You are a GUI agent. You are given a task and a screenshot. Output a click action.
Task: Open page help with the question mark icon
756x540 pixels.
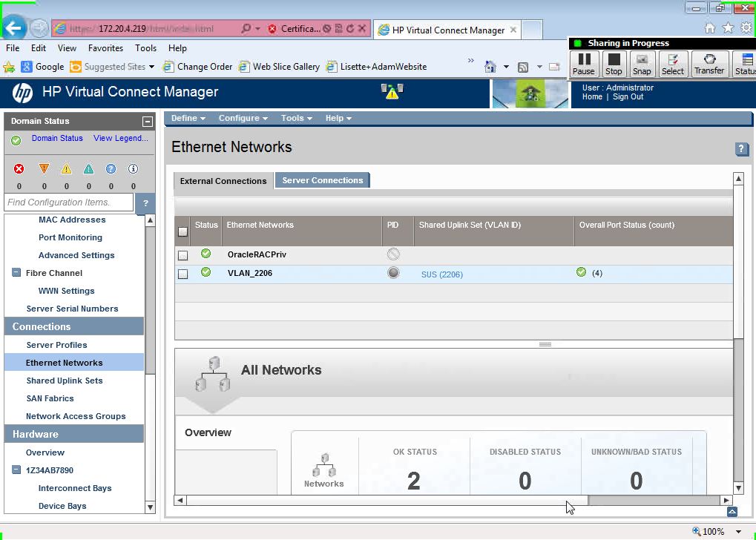tap(742, 150)
